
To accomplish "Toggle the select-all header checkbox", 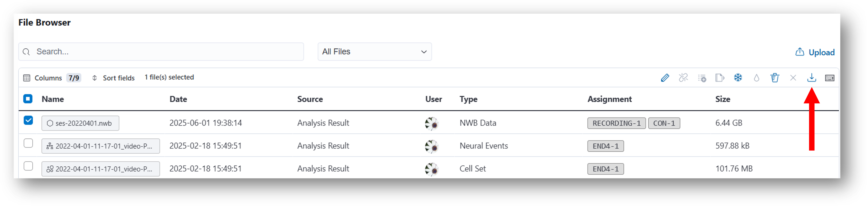I will (x=28, y=99).
